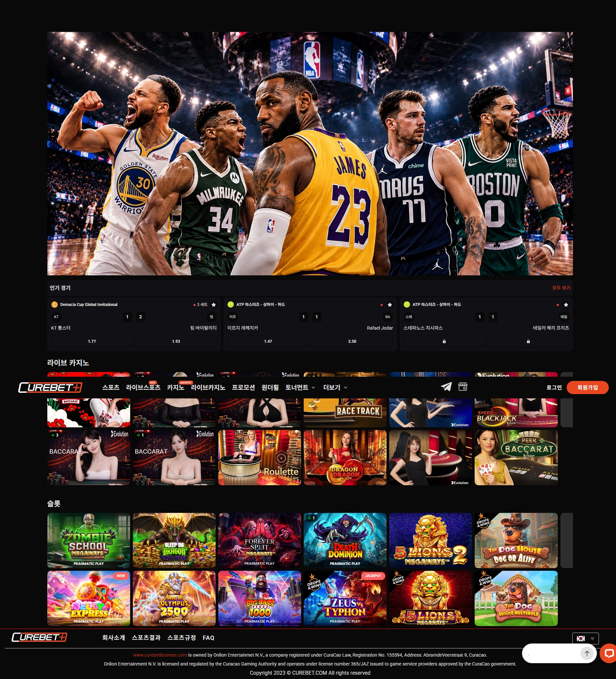Image resolution: width=616 pixels, height=679 pixels.
Task: Select odds 1.47 for 이르지 레헤치카
Action: [x=268, y=341]
